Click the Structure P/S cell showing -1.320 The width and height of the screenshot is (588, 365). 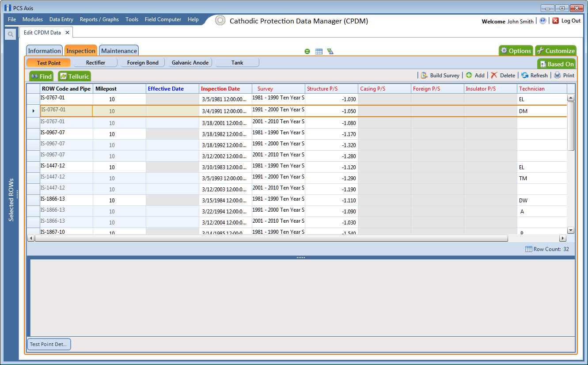point(331,145)
